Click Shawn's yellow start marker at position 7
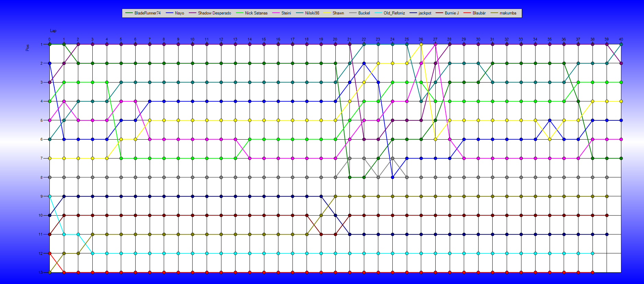Screen dimensions: 644x284 point(50,158)
